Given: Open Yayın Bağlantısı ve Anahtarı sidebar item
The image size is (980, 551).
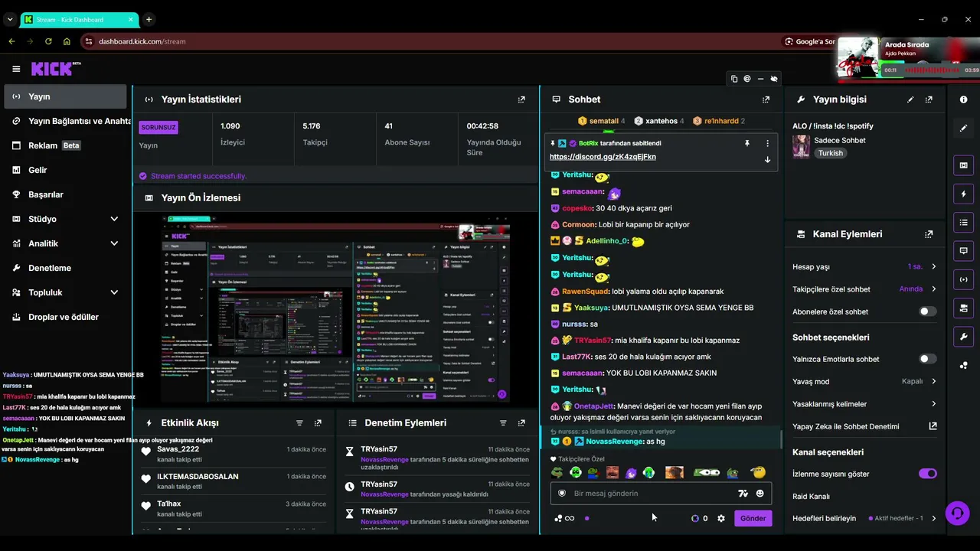Looking at the screenshot, I should (x=65, y=121).
